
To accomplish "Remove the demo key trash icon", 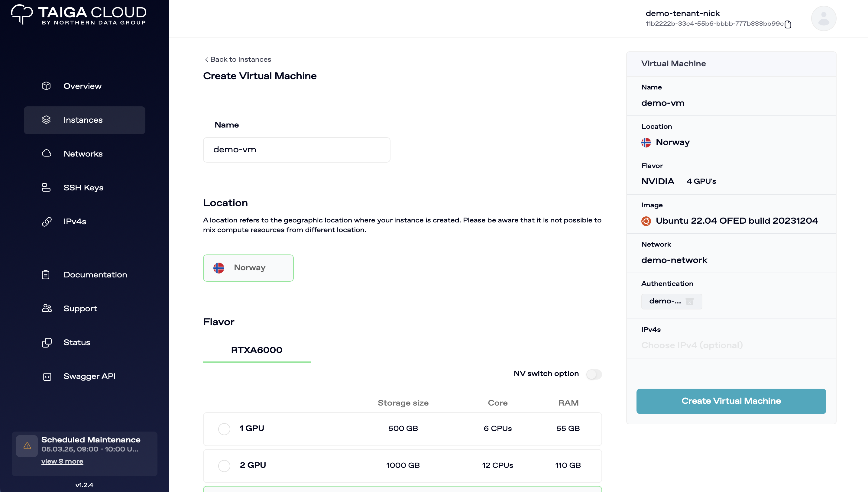I will pyautogui.click(x=690, y=301).
